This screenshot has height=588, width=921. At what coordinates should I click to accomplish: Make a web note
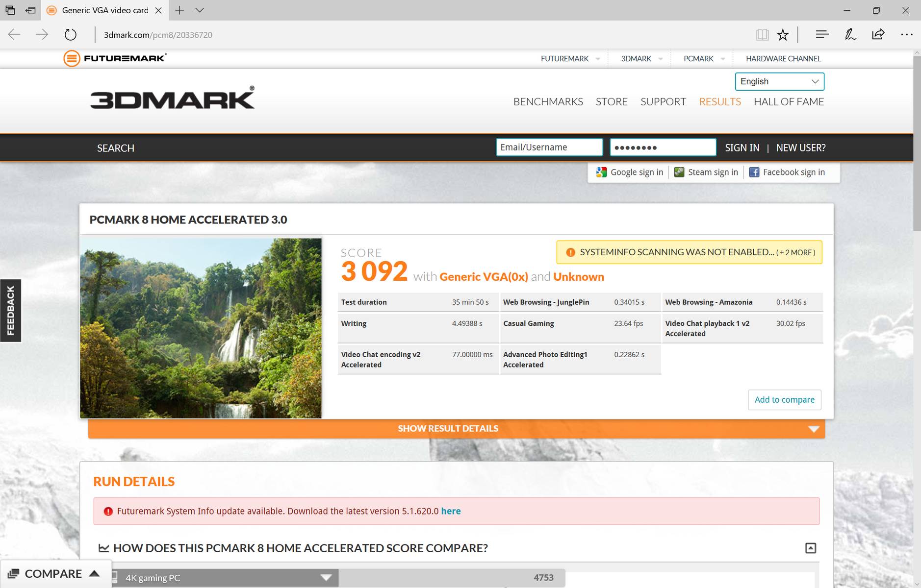[850, 34]
